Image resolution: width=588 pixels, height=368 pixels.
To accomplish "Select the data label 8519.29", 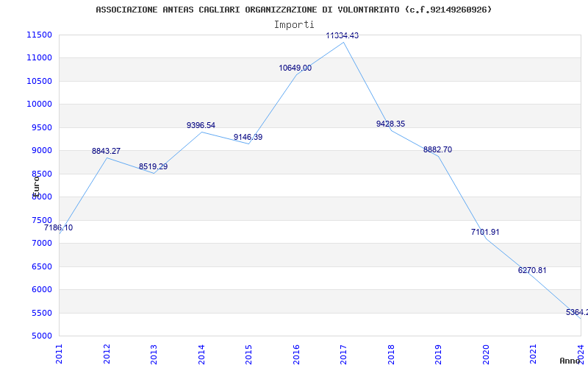I will pyautogui.click(x=154, y=166).
